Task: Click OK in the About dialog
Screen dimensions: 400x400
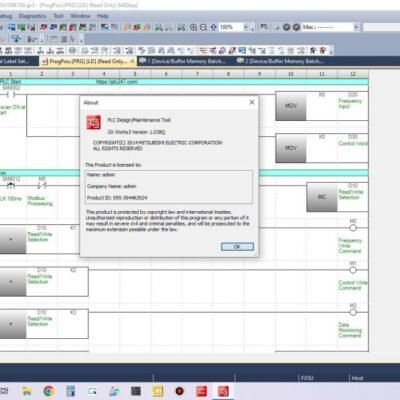Action: tap(237, 247)
